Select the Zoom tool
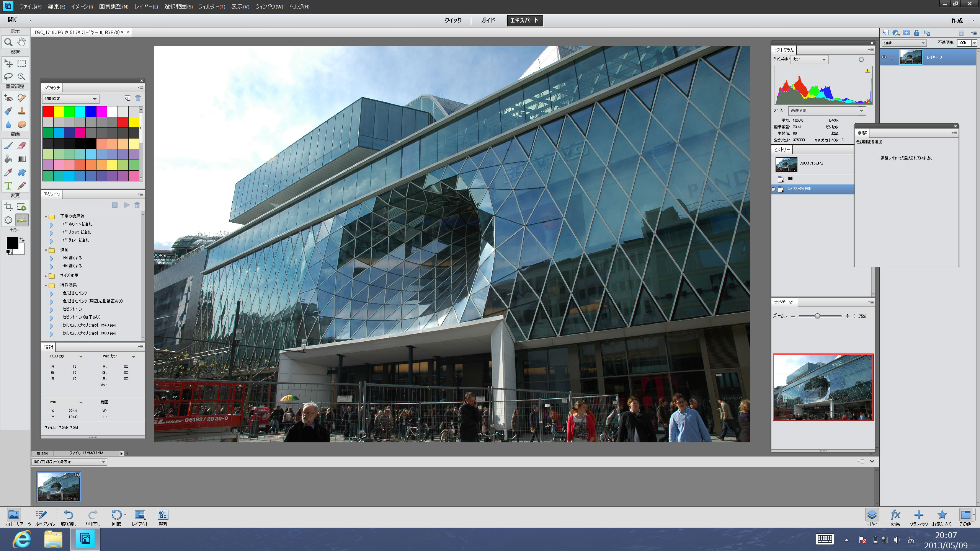980x551 pixels. pyautogui.click(x=8, y=42)
